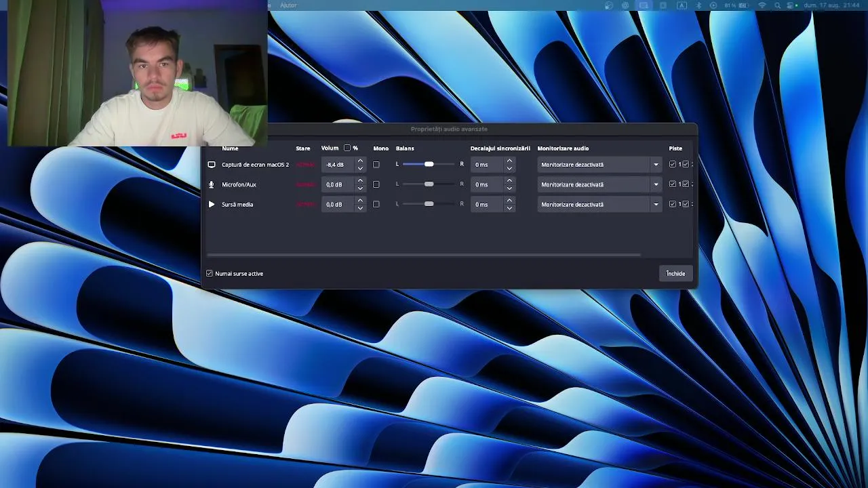This screenshot has width=868, height=488.
Task: Open Spotlight search in the menu bar
Action: coord(777,5)
